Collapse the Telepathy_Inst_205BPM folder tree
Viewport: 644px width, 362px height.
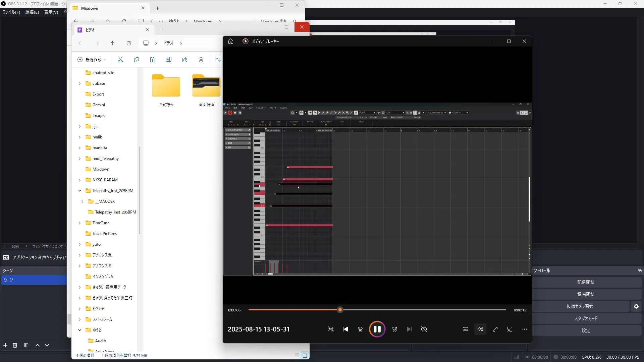79,191
